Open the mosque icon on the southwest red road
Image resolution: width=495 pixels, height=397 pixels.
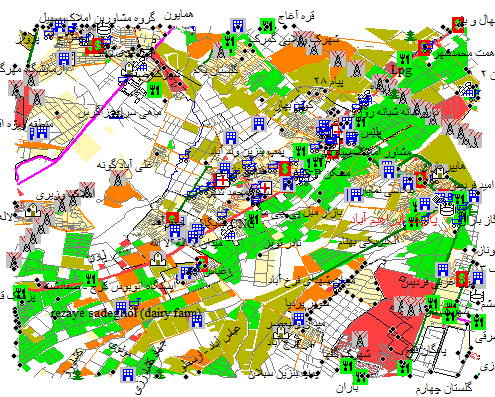pos(158,259)
